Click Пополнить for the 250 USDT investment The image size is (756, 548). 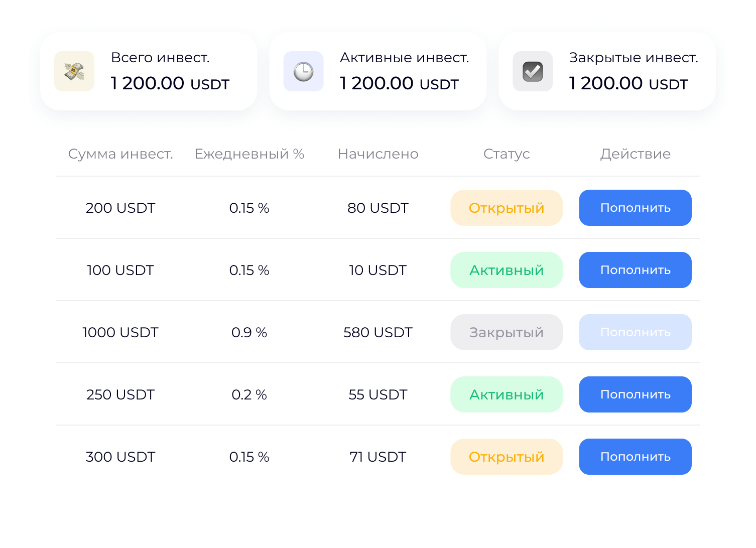(x=635, y=394)
